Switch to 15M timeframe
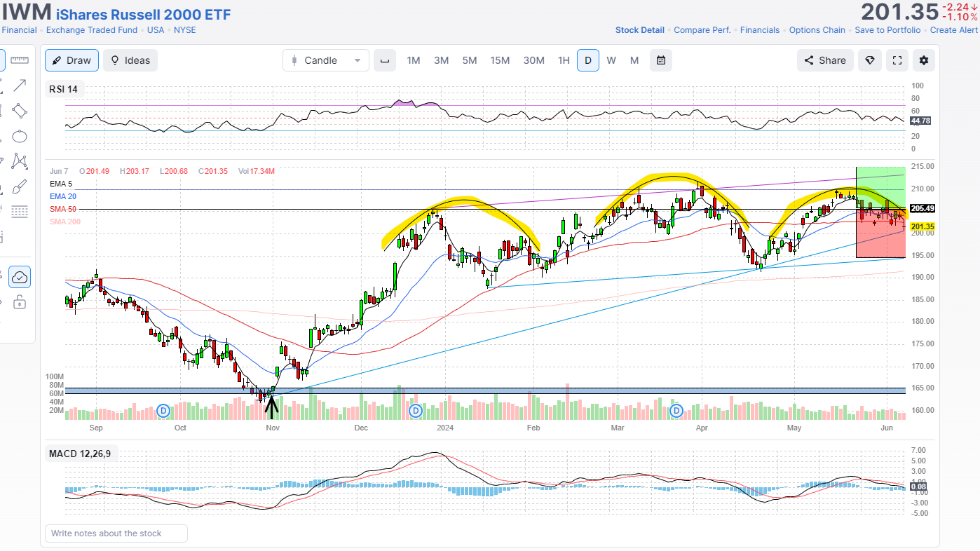This screenshot has height=551, width=980. point(500,60)
